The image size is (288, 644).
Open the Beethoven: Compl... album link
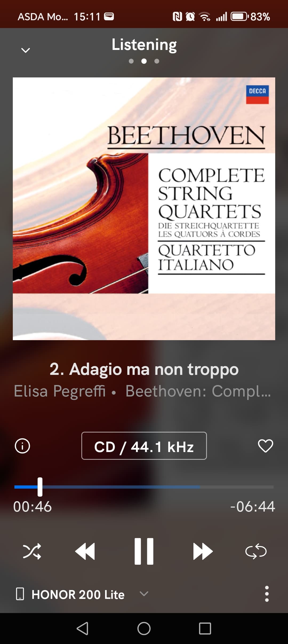(x=198, y=391)
